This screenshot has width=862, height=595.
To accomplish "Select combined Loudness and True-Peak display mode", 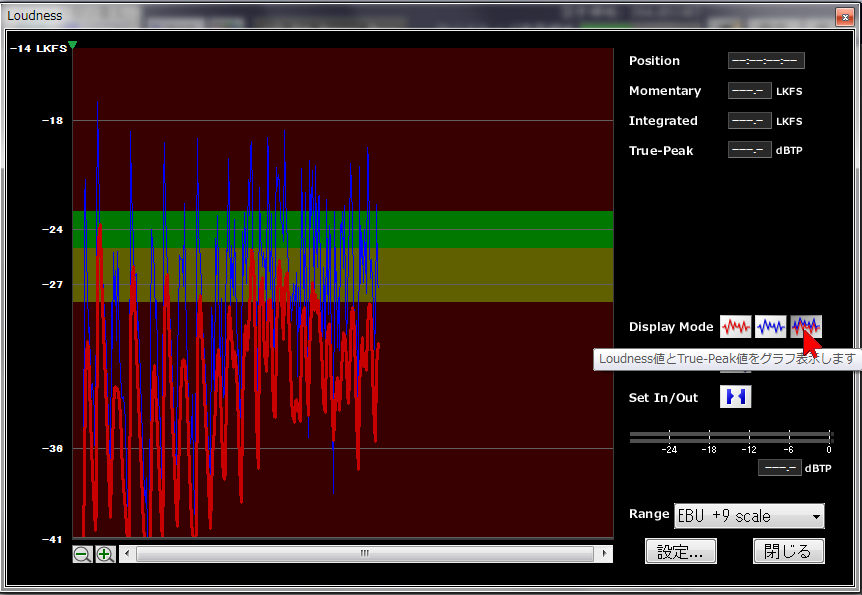I will [806, 327].
